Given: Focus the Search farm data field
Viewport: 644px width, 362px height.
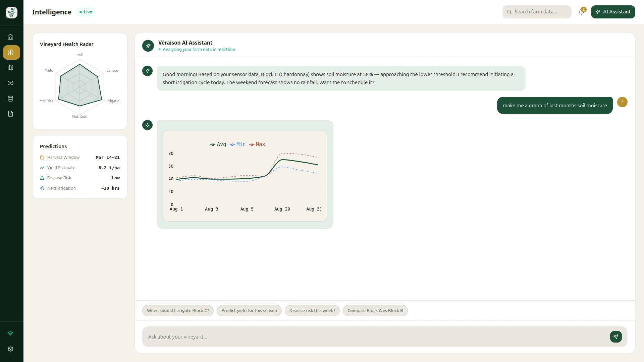Looking at the screenshot, I should click(x=537, y=12).
